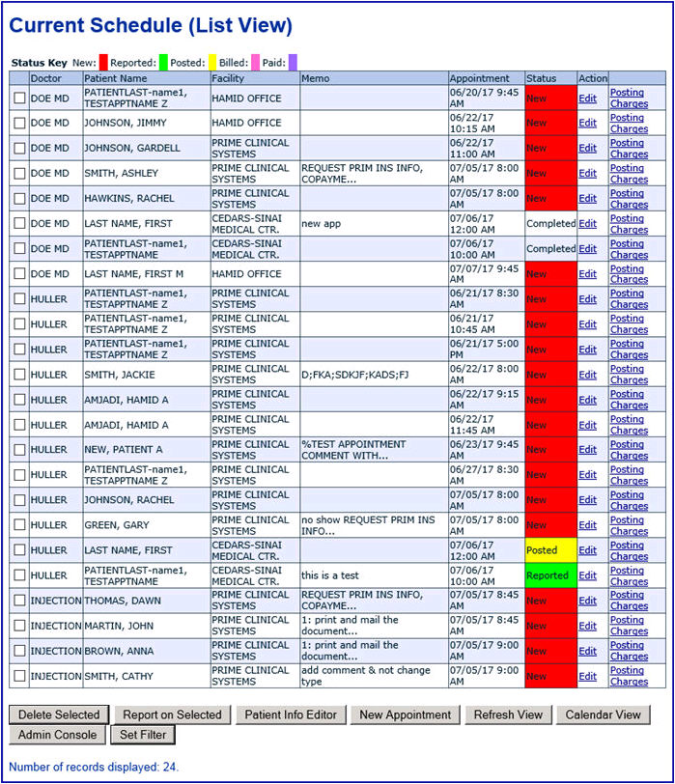Viewport: 675px width, 784px height.
Task: Click the Delete Selected button
Action: coord(59,714)
